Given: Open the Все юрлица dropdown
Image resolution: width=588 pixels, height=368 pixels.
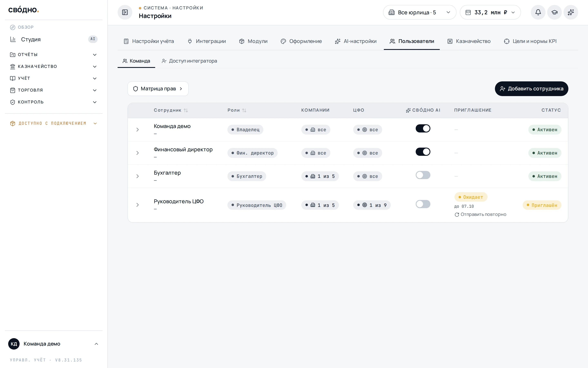Looking at the screenshot, I should [419, 12].
